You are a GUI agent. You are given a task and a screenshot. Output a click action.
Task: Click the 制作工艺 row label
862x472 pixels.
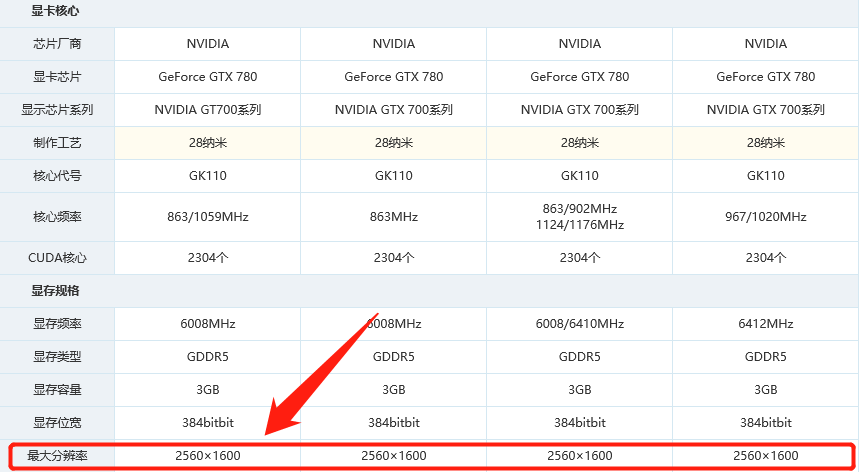pos(57,143)
